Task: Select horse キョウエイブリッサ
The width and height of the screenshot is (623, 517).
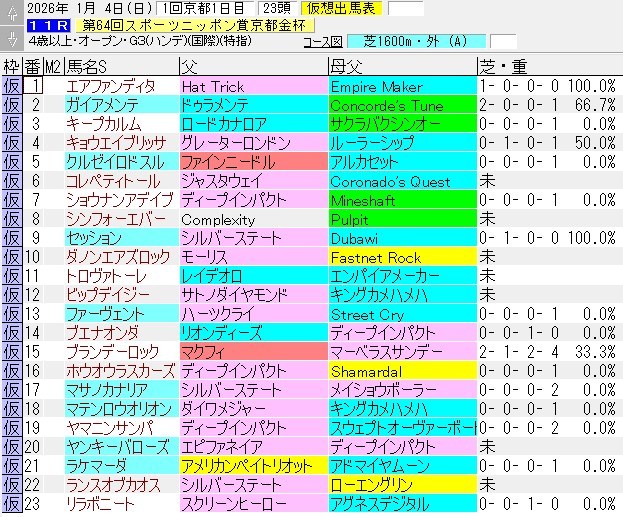Action: [122, 143]
